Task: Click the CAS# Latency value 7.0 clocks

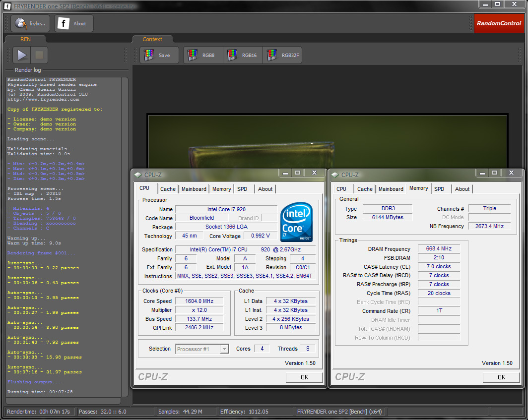Action: [x=439, y=267]
